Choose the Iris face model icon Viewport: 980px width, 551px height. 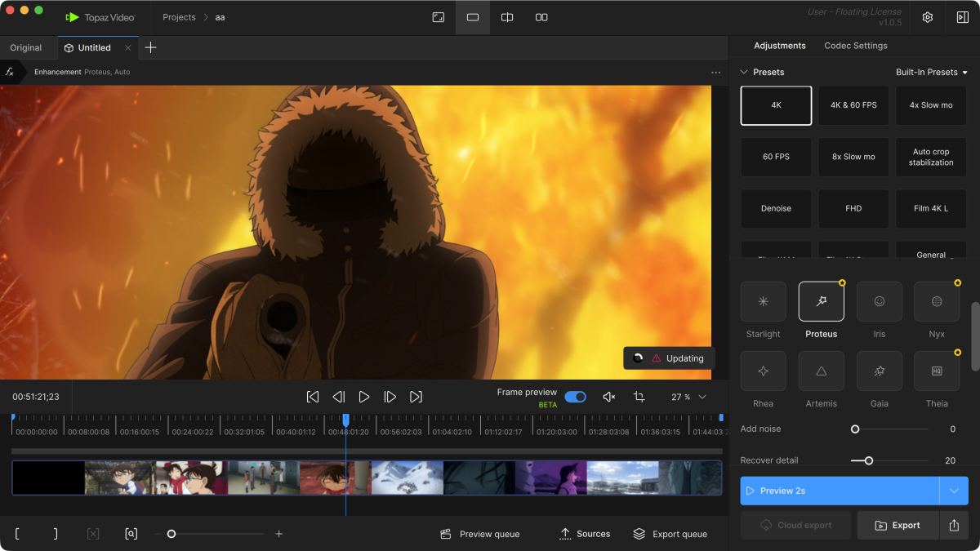879,302
